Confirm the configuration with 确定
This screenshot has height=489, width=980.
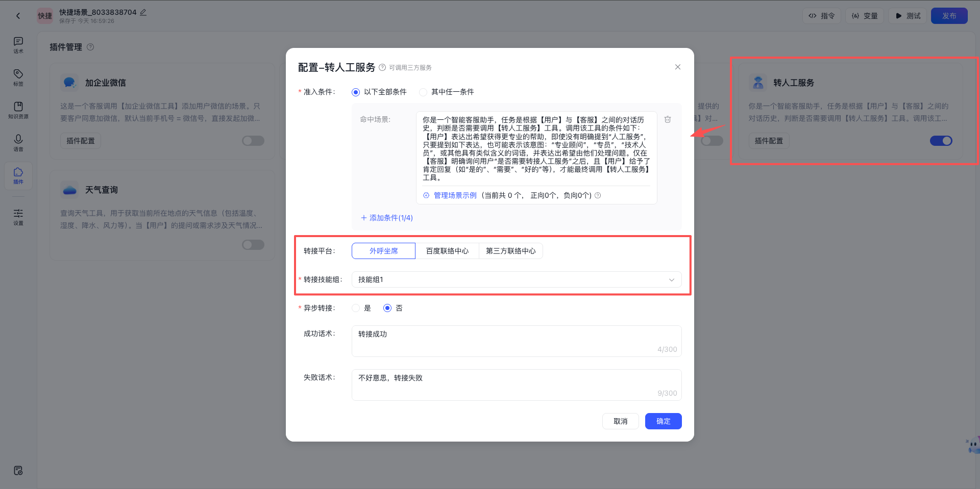tap(664, 421)
